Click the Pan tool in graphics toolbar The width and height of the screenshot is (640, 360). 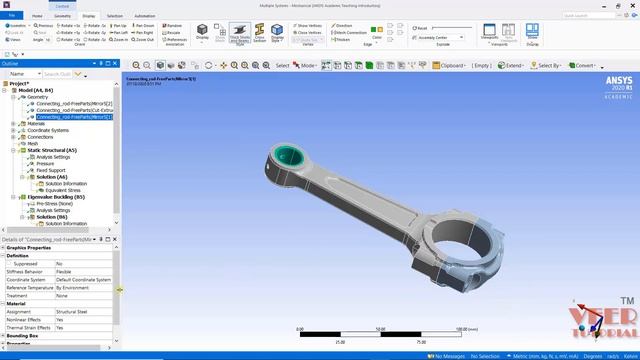pos(223,65)
